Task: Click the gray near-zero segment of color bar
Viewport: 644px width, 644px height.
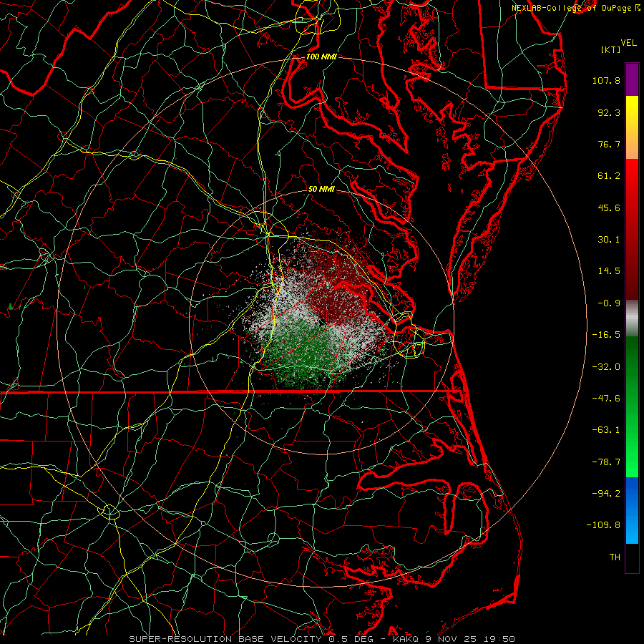Action: (632, 318)
